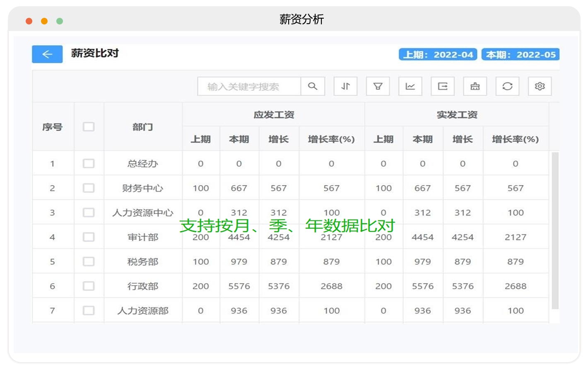The height and width of the screenshot is (373, 588).
Task: Open the table settings gear icon
Action: 540,86
